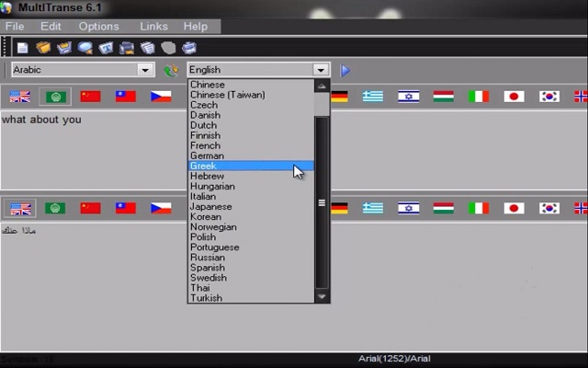Click Israel flag in lower flag row
588x368 pixels.
point(408,208)
